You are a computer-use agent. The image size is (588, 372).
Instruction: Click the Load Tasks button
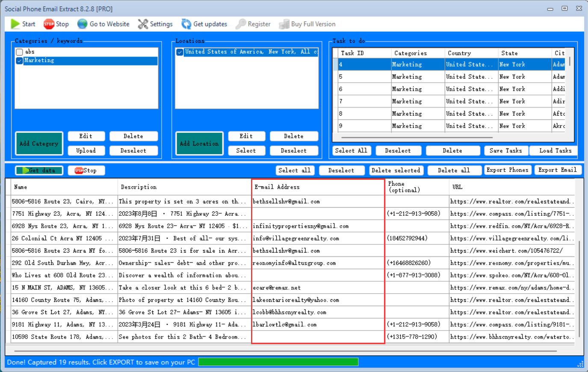click(555, 151)
